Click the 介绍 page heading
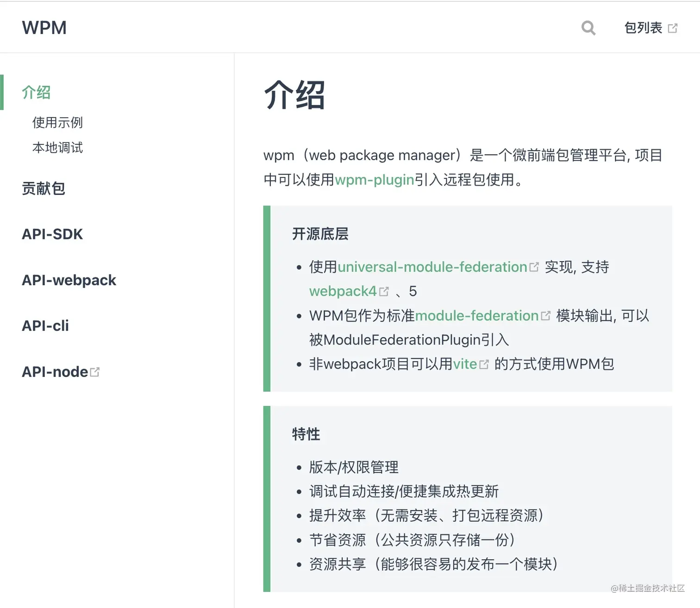 (295, 94)
